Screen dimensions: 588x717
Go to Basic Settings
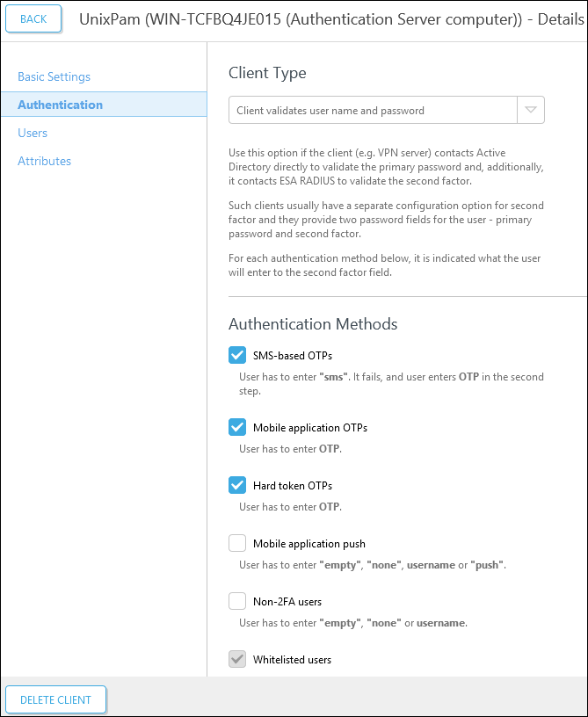[x=54, y=76]
